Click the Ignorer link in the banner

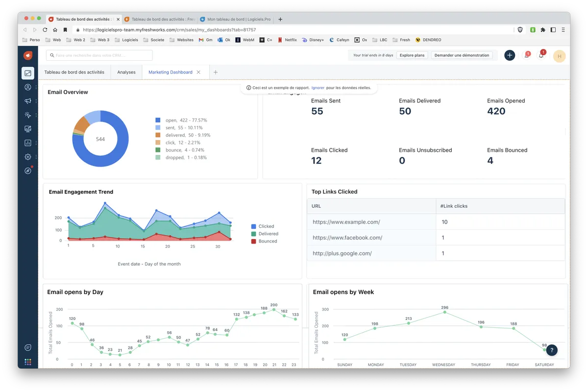point(318,88)
